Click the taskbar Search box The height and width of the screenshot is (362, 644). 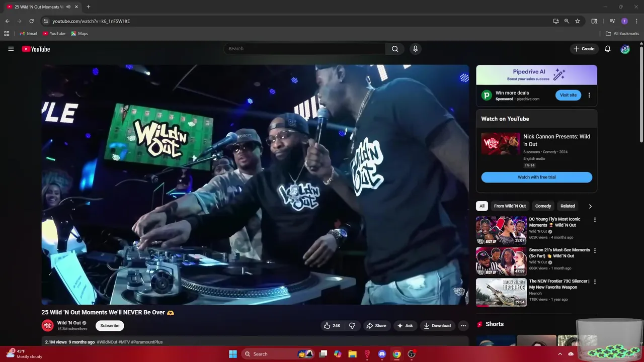[x=279, y=354]
